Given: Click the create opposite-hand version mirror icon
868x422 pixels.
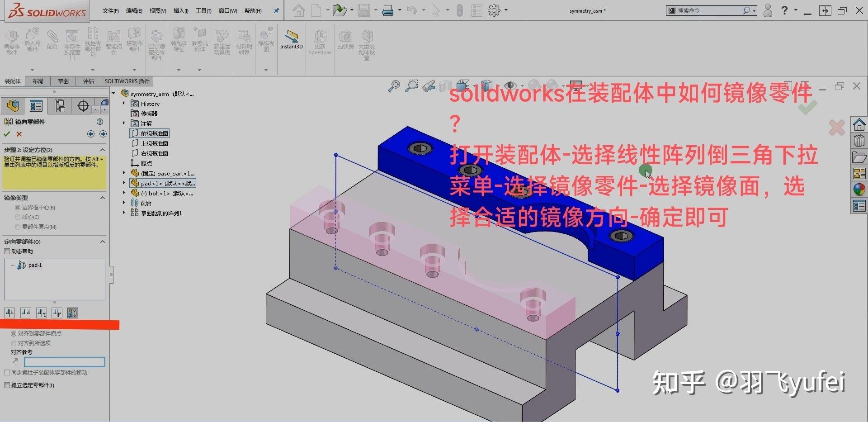Looking at the screenshot, I should 73,313.
